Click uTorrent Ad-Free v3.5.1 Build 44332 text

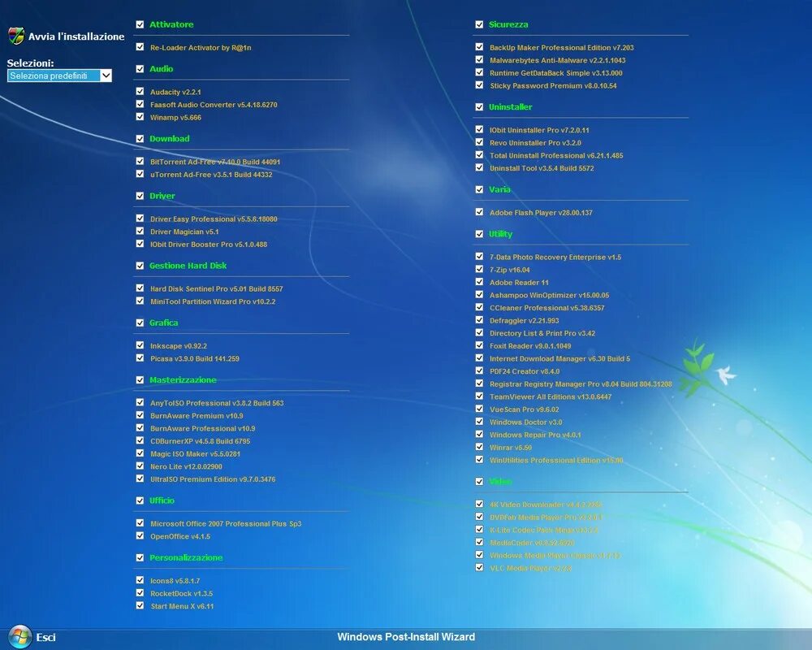211,175
